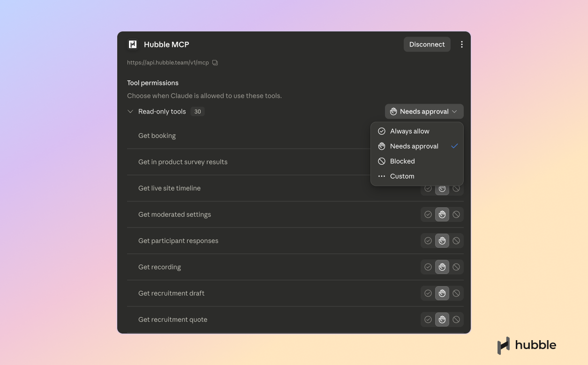Click the Read-only tools label

point(162,112)
